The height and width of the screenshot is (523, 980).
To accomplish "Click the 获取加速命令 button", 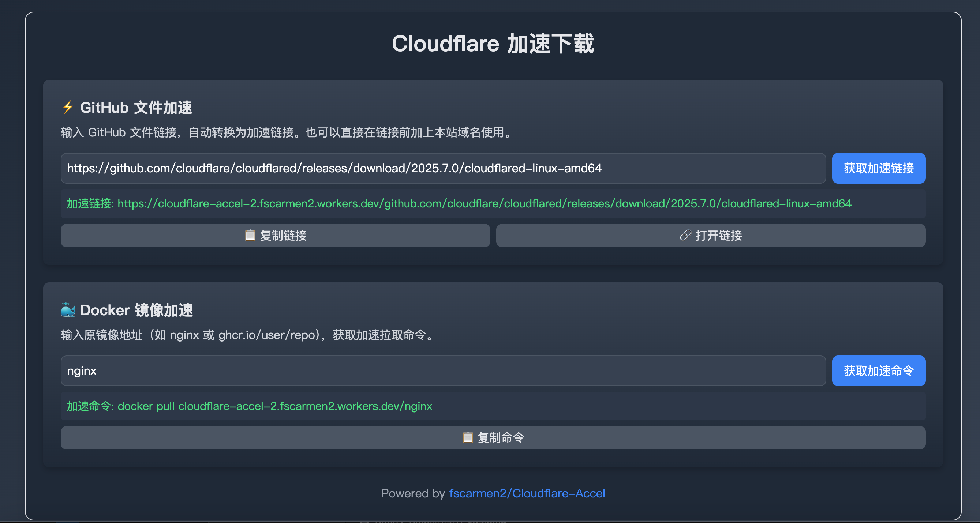I will (879, 371).
